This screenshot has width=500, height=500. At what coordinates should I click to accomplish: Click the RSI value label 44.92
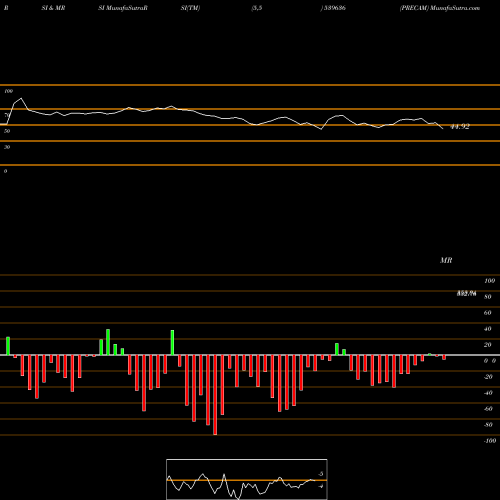460,126
